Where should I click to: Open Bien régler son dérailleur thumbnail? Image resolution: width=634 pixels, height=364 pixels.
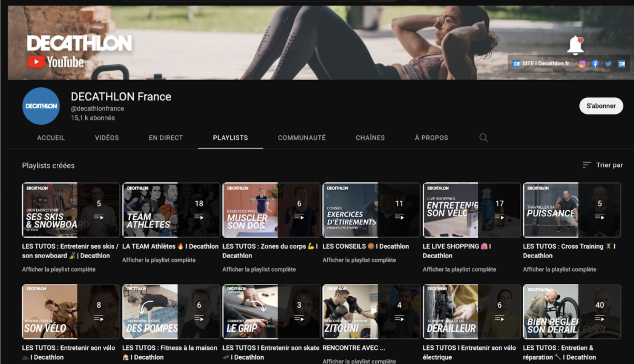(572, 311)
